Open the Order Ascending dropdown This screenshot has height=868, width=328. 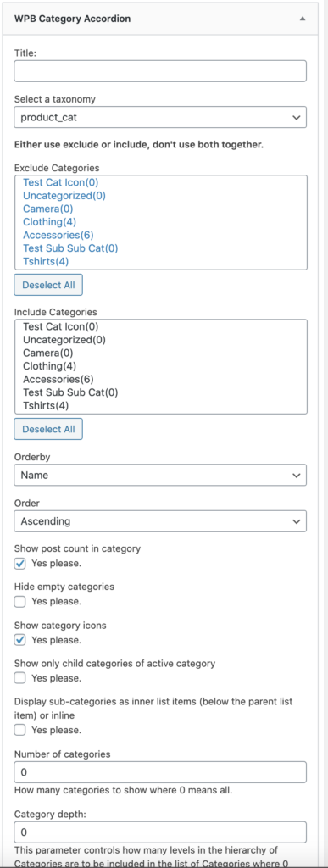coord(160,521)
